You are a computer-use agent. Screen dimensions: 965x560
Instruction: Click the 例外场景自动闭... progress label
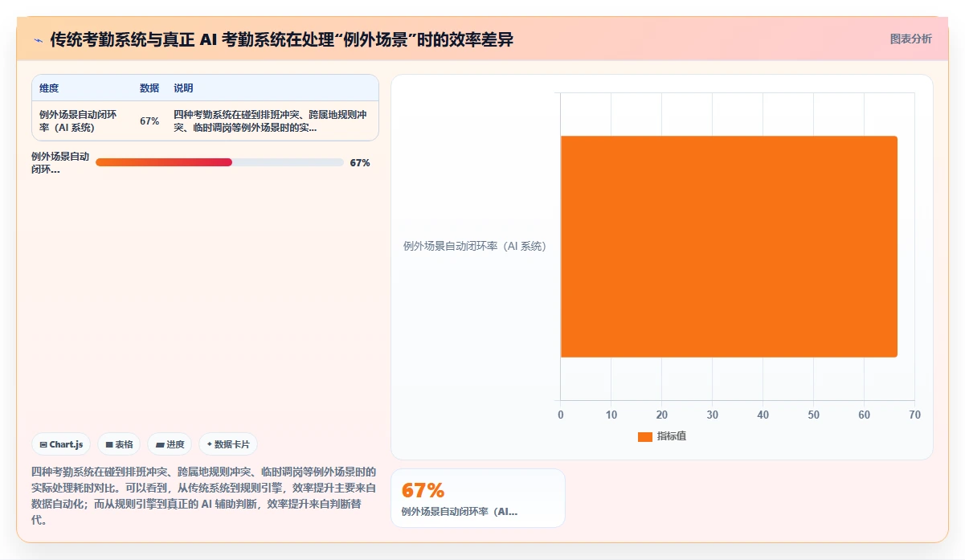[60, 163]
